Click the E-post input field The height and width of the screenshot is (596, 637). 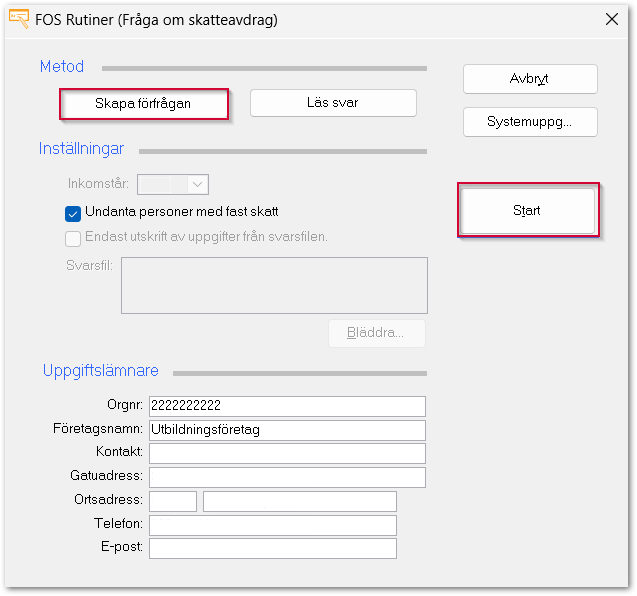tap(272, 548)
